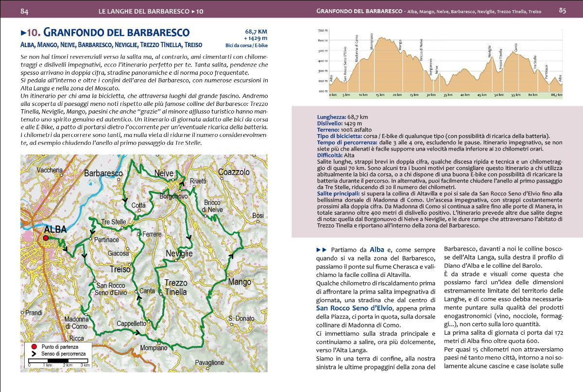
Task: Click the 'Ricca' label on the map
Action: (77, 338)
